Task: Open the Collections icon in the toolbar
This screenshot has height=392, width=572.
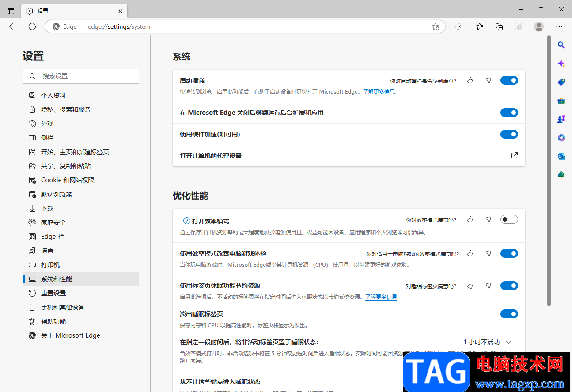Action: pyautogui.click(x=499, y=26)
